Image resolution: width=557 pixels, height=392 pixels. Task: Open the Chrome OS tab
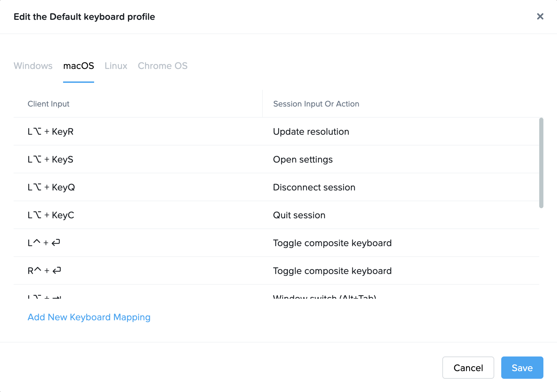point(162,66)
